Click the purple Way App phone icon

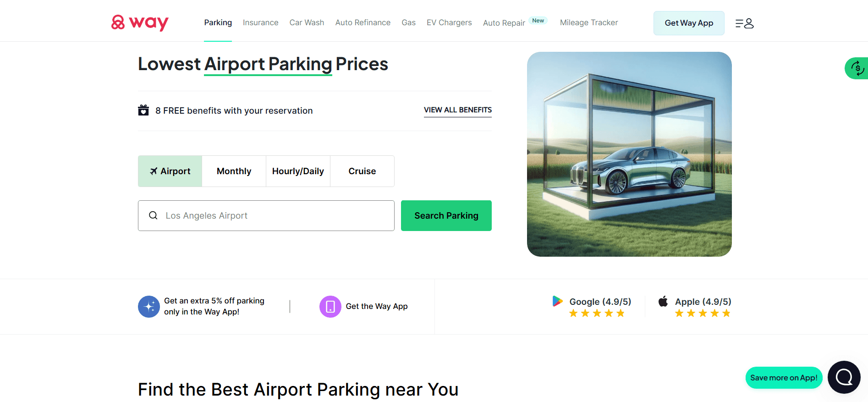pyautogui.click(x=330, y=306)
